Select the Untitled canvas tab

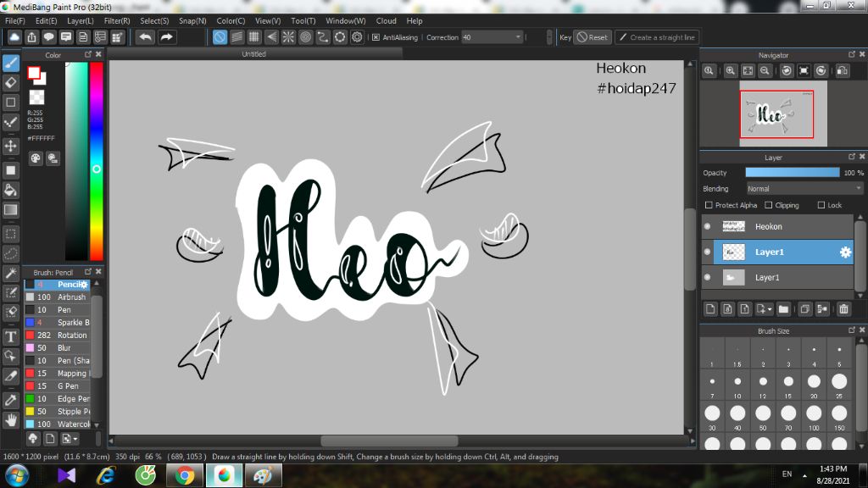(x=253, y=54)
